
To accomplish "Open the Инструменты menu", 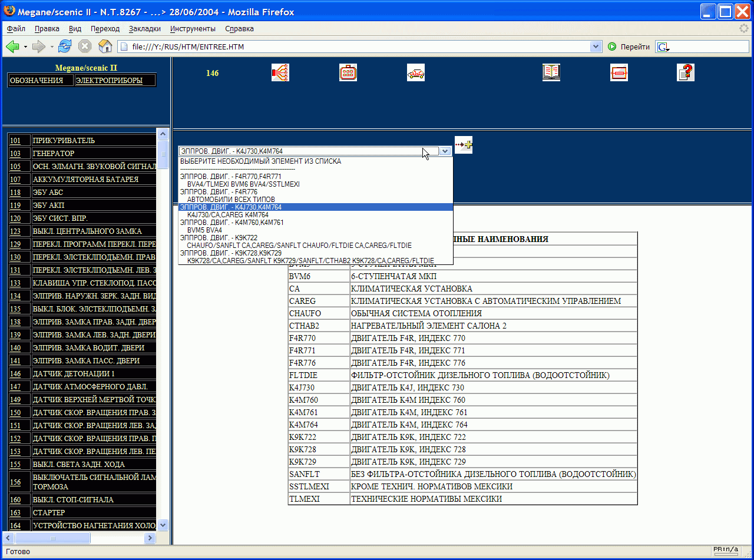I will pos(193,29).
